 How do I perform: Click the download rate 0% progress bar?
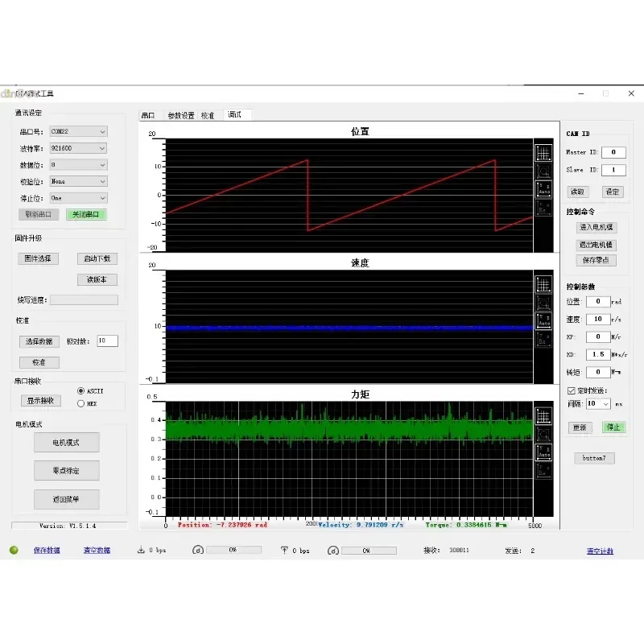tap(233, 551)
